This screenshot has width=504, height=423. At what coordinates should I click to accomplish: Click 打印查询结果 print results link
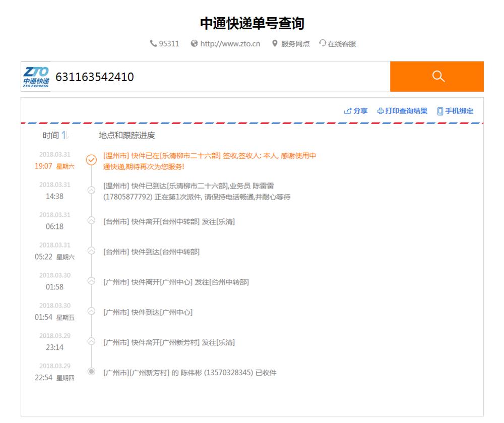click(406, 111)
